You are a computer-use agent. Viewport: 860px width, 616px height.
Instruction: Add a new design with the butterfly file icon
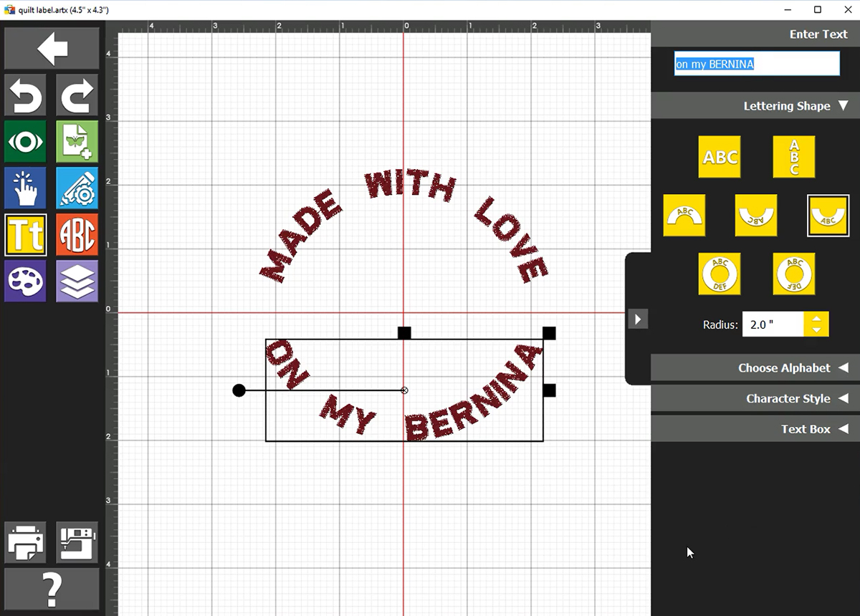(77, 141)
